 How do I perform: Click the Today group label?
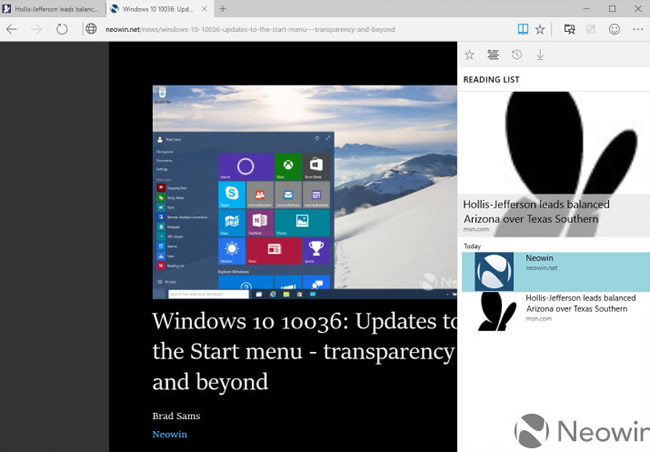pyautogui.click(x=472, y=246)
